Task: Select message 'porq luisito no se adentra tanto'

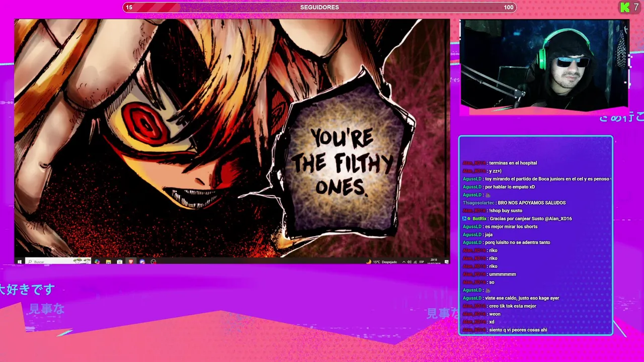Action: 517,242
